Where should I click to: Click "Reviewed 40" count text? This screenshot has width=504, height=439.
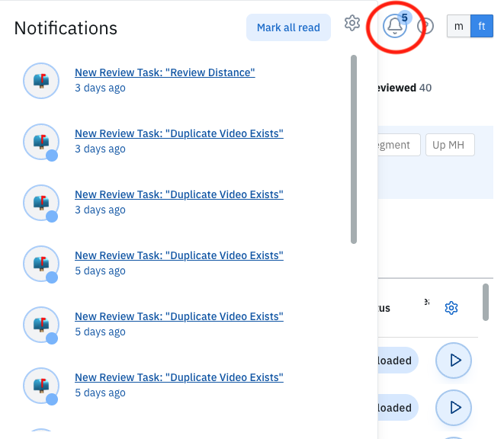click(x=404, y=88)
